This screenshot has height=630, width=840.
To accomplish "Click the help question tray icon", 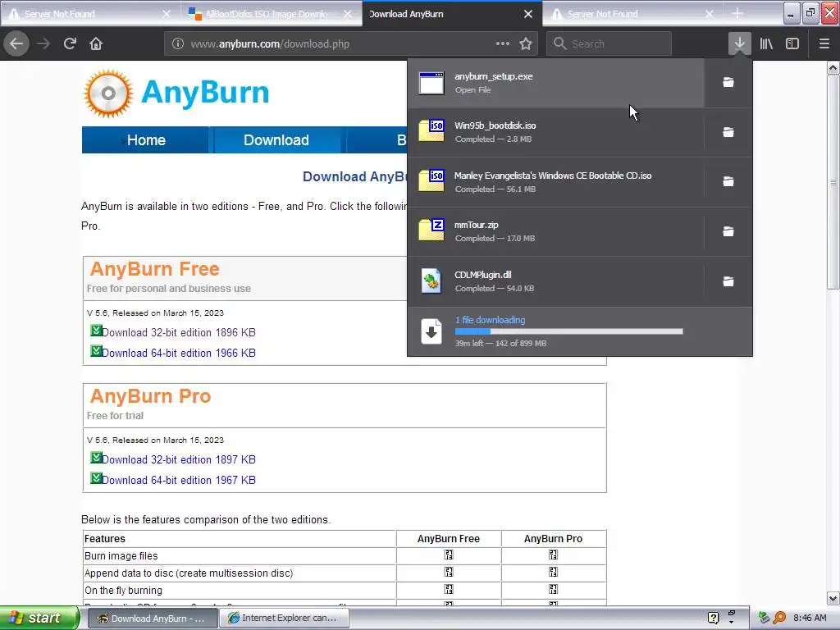I will click(713, 618).
